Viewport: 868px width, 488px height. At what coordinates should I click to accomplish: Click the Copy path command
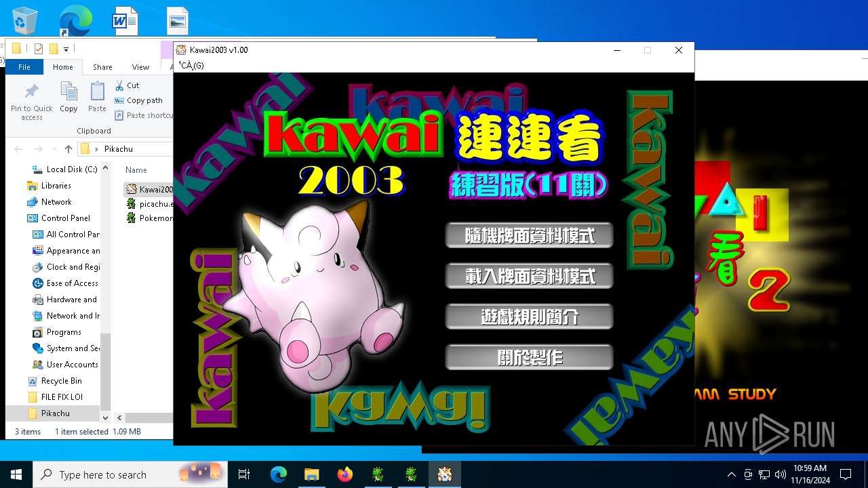pyautogui.click(x=138, y=100)
